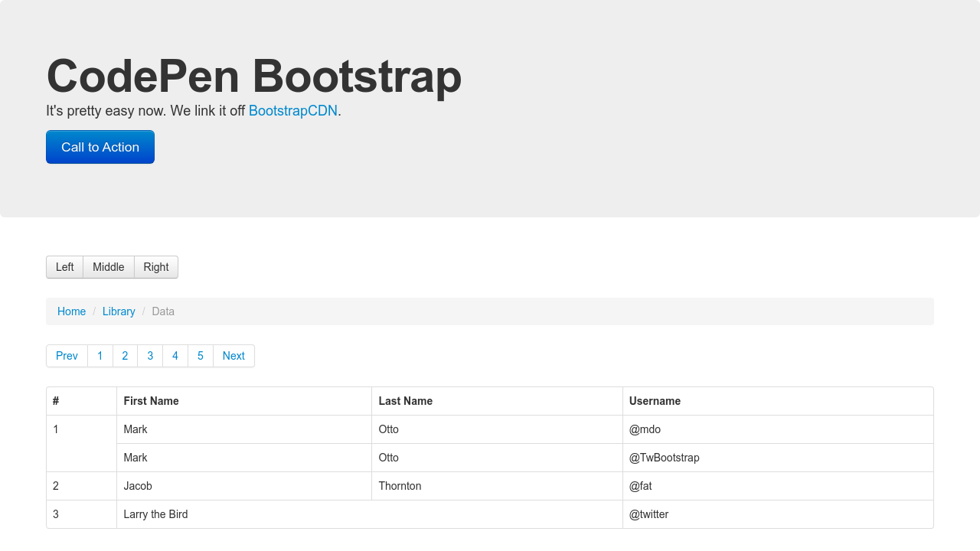
Task: Jump to page 5 in pagination
Action: pos(201,356)
